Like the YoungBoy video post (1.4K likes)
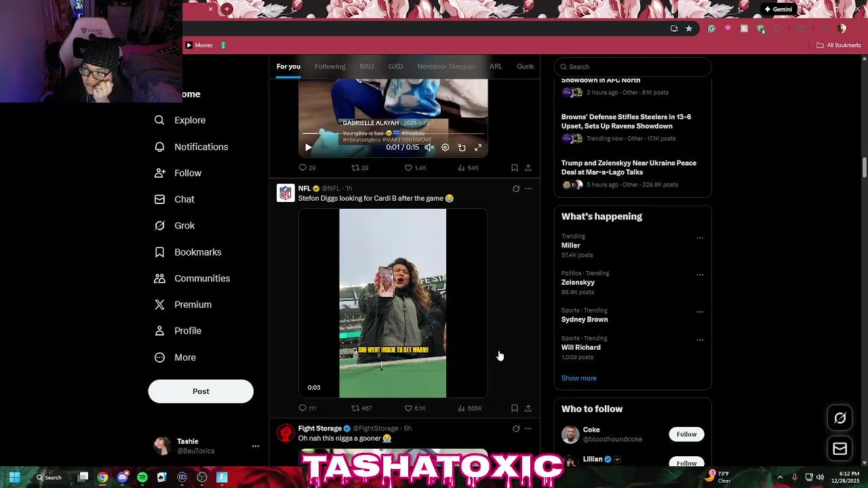The height and width of the screenshot is (488, 868). (408, 167)
